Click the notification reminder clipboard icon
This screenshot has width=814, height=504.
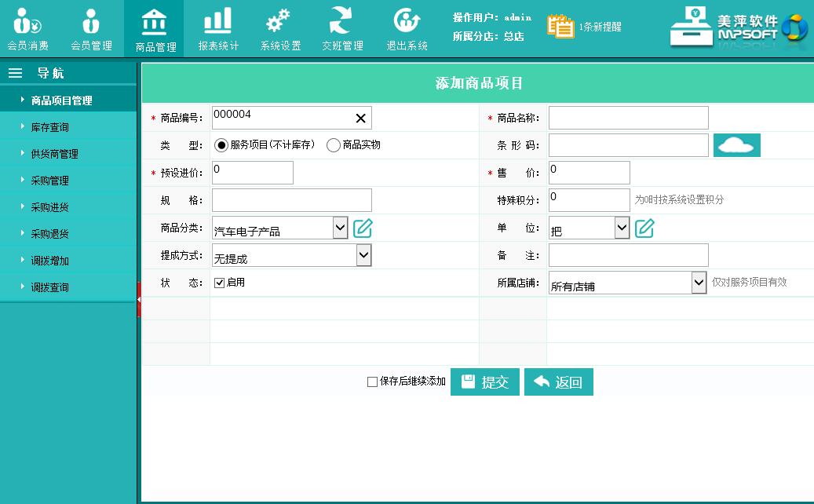pyautogui.click(x=560, y=26)
